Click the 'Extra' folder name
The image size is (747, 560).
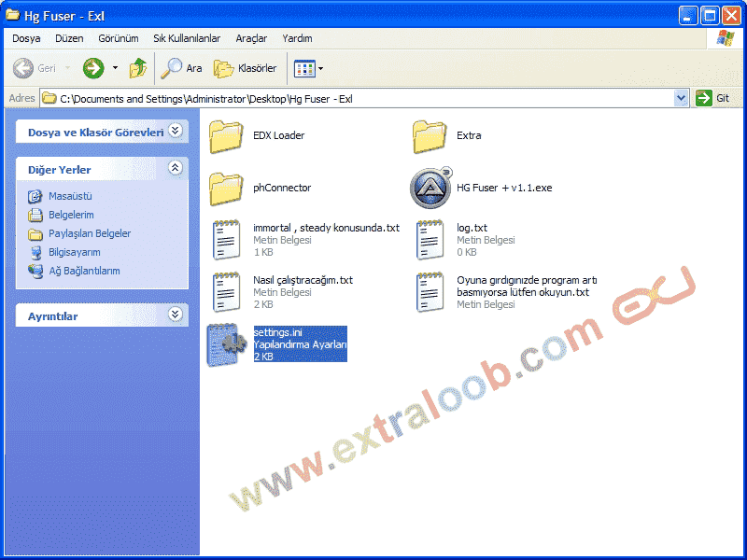(x=469, y=135)
